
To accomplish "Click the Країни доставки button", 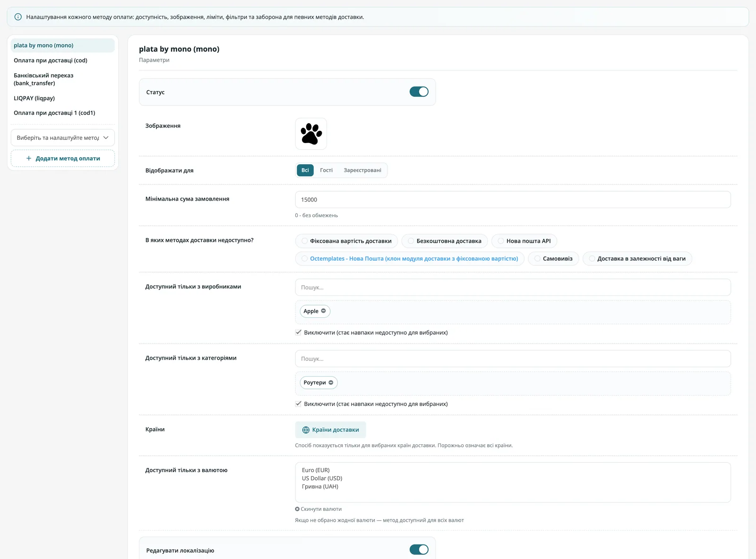I will click(331, 430).
